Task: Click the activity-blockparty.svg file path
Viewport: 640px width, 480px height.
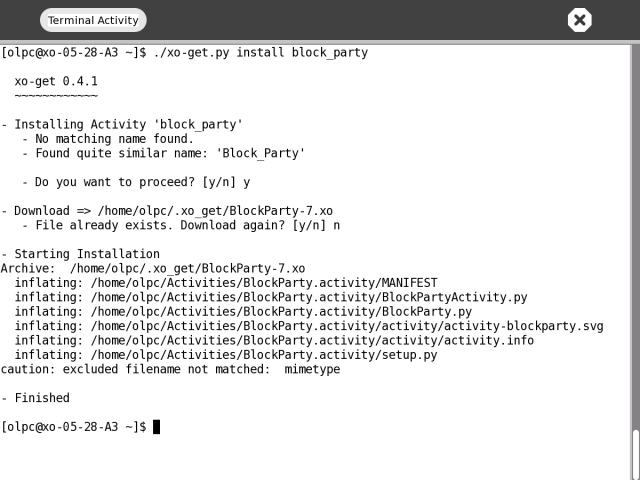Action: (x=347, y=326)
